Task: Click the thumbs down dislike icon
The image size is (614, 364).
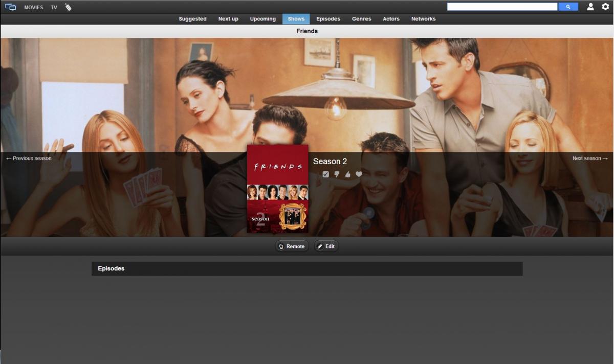Action: [337, 174]
